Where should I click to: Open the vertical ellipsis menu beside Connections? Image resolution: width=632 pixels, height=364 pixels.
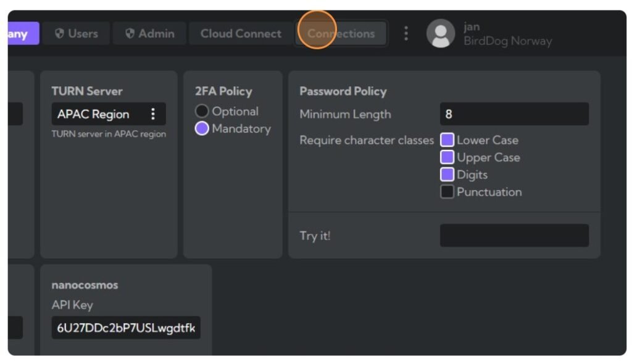[406, 34]
